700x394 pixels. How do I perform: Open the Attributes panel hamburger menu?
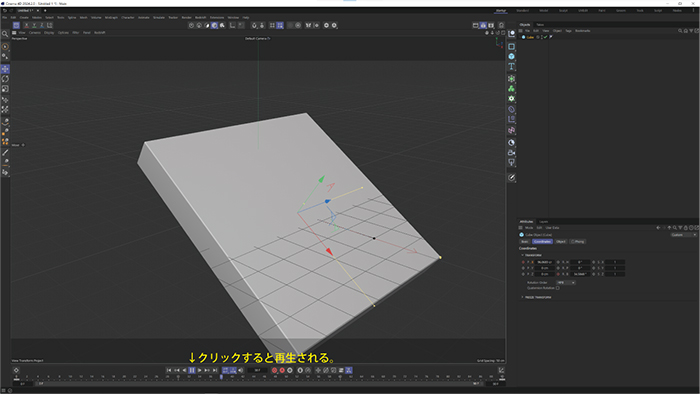pos(521,228)
